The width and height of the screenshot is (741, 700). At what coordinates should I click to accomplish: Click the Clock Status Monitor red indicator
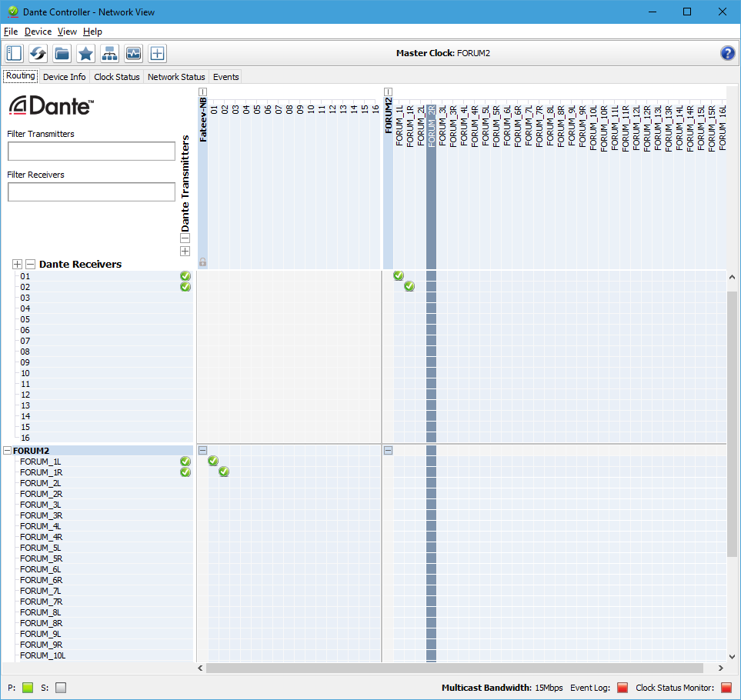pyautogui.click(x=726, y=688)
